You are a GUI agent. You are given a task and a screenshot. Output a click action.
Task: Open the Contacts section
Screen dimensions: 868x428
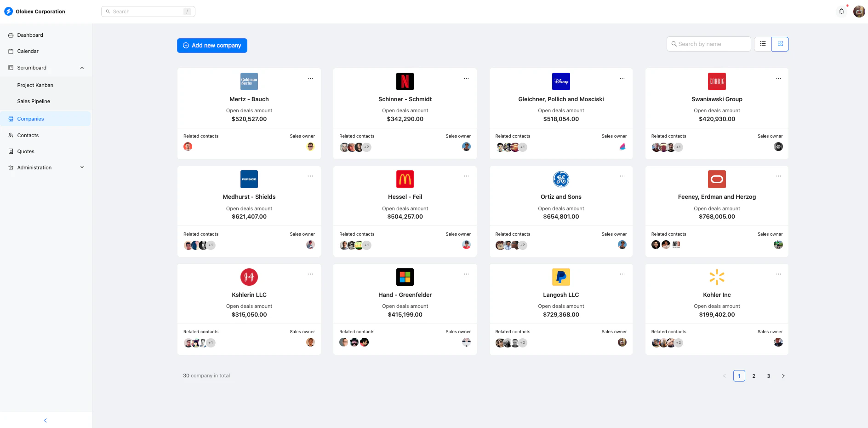pos(29,135)
